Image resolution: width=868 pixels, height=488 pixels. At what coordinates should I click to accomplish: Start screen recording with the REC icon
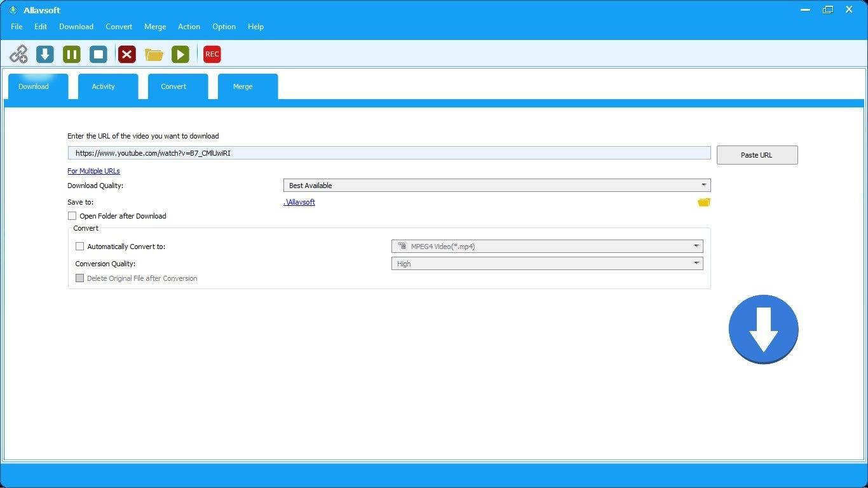pos(212,54)
